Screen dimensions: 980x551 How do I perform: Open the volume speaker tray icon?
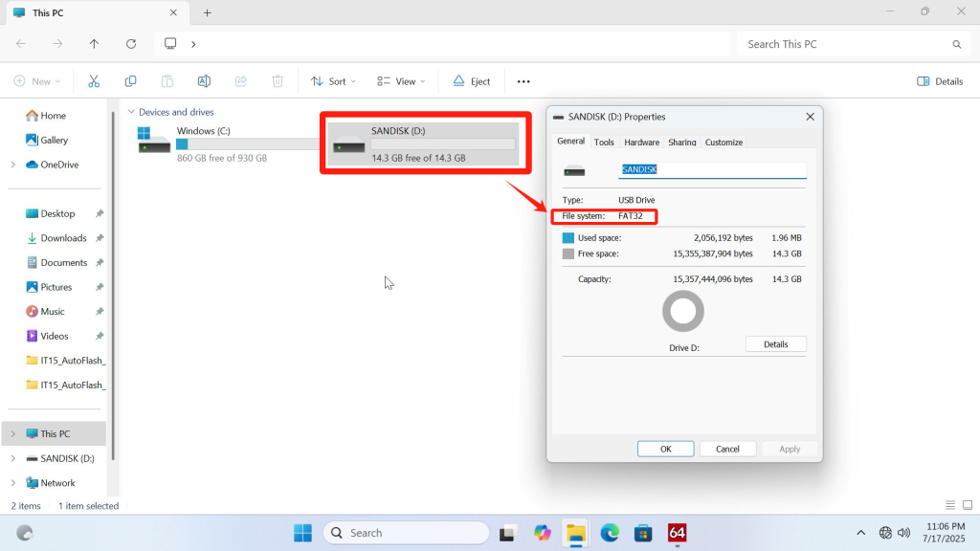click(x=903, y=533)
